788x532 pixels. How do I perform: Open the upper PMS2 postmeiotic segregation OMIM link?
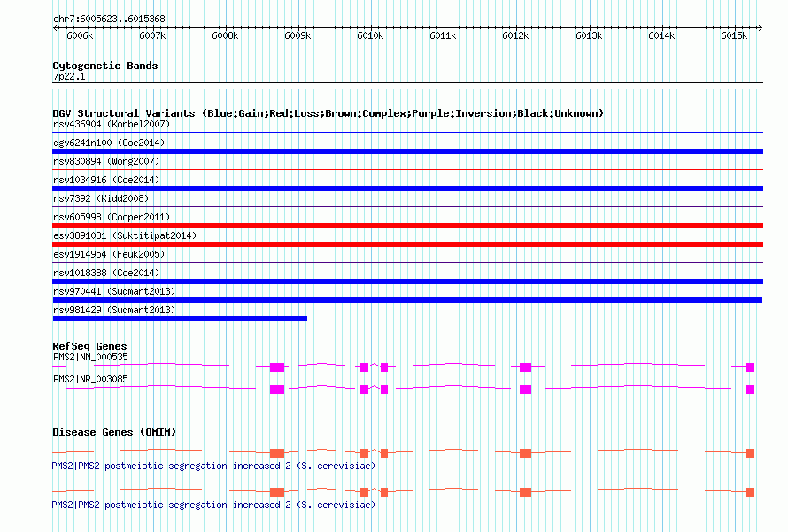[213, 466]
